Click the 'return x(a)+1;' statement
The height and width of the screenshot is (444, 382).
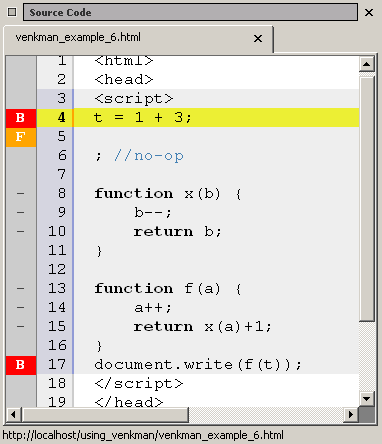[x=203, y=327]
